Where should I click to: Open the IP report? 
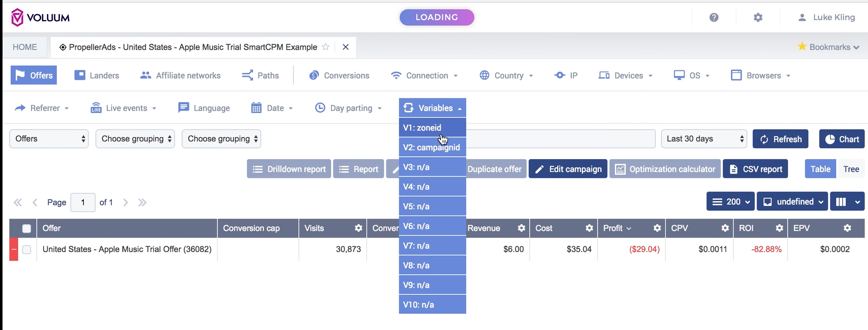click(x=566, y=75)
